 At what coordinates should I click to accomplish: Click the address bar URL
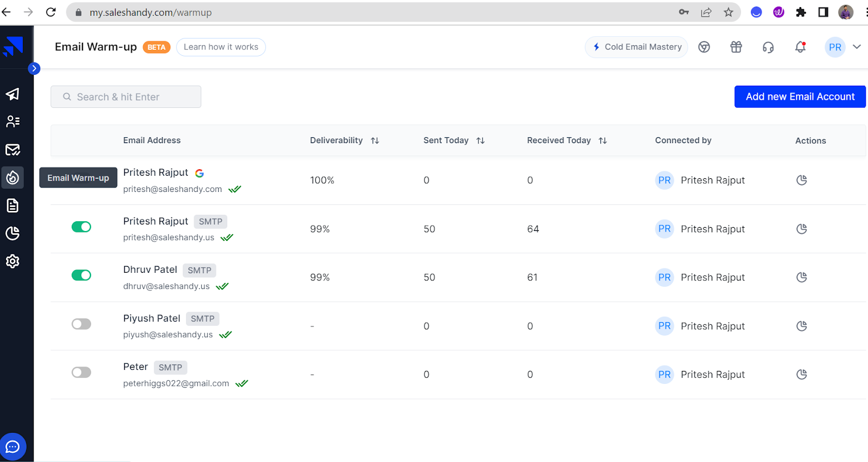click(x=151, y=12)
